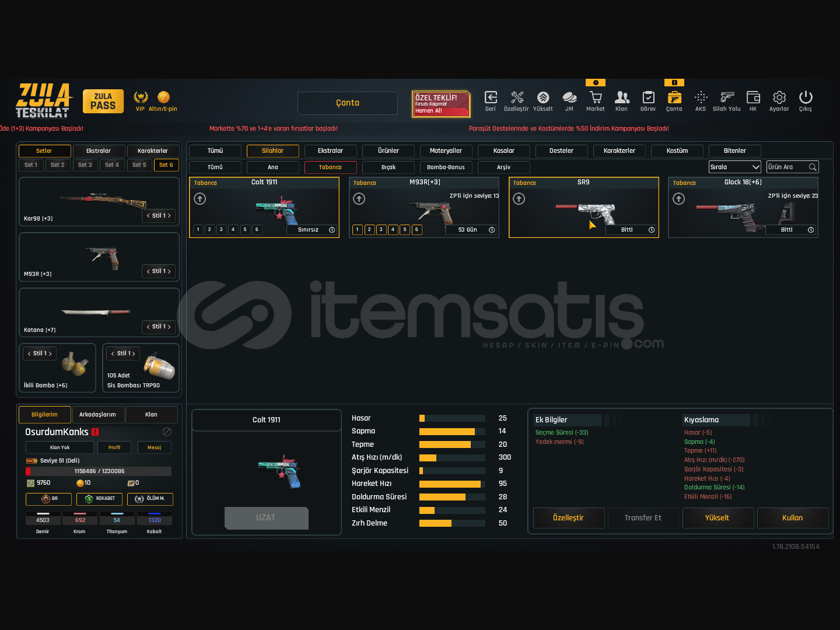Click next style arrow for Katana [+7]
The width and height of the screenshot is (840, 630).
coord(169,327)
